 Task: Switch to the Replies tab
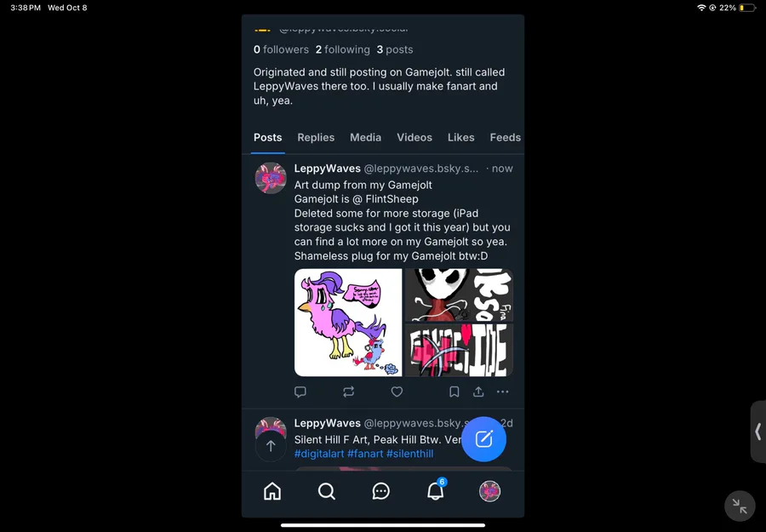316,137
